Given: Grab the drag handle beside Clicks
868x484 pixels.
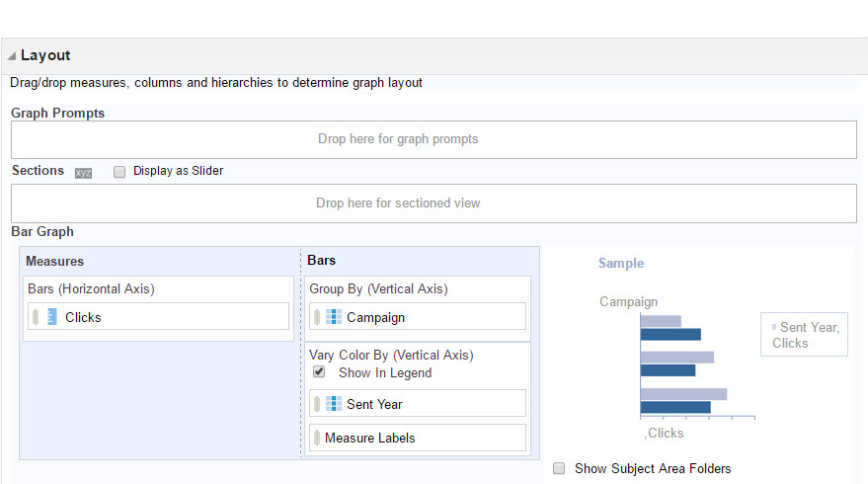Looking at the screenshot, I should click(x=36, y=317).
